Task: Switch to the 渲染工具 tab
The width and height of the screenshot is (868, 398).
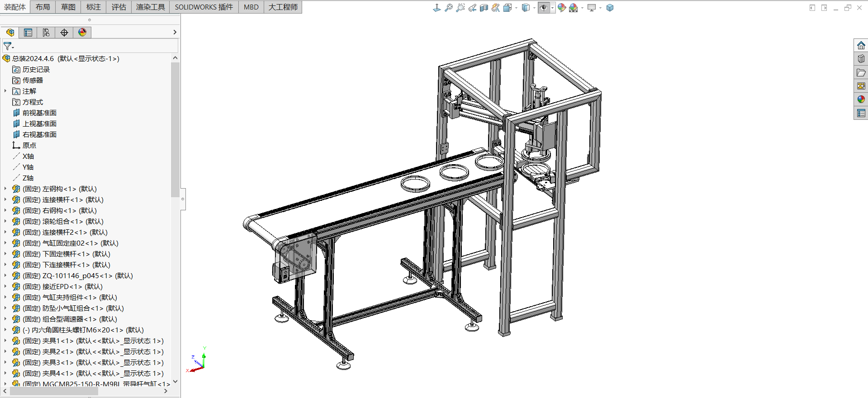Action: tap(151, 7)
